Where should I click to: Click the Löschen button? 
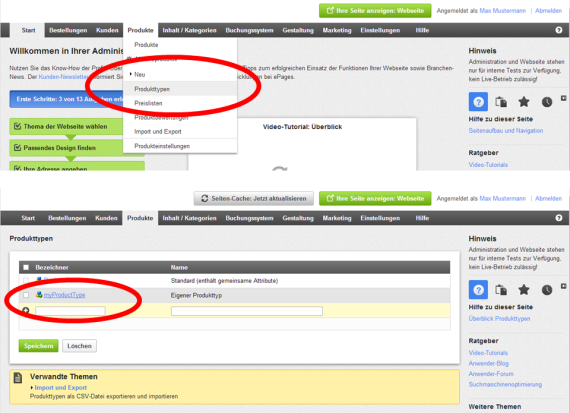(79, 346)
